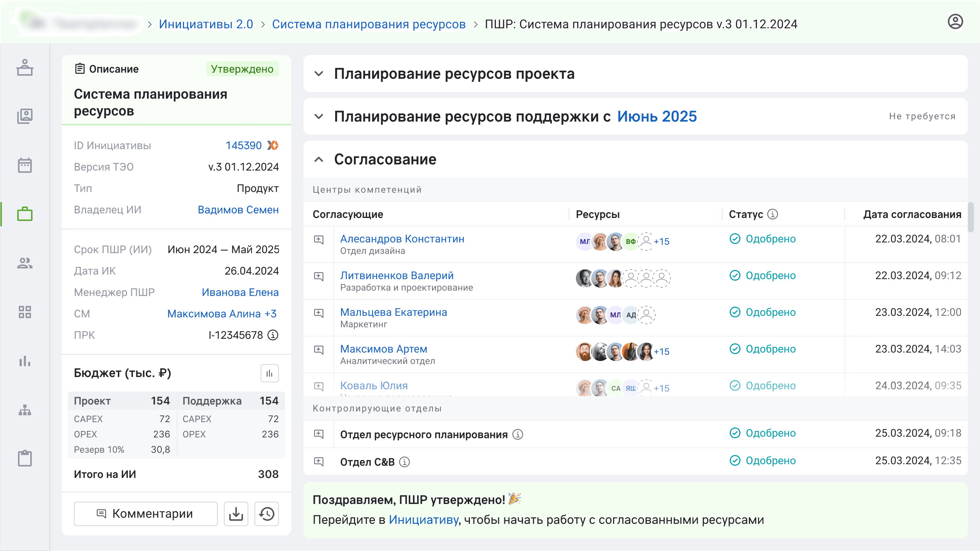Open Инициативы 2.0 breadcrumb
The width and height of the screenshot is (980, 551).
click(206, 24)
